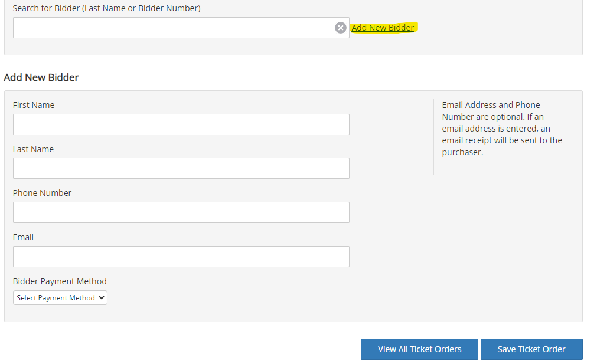
Task: Click the Last Name label text
Action: tap(33, 149)
